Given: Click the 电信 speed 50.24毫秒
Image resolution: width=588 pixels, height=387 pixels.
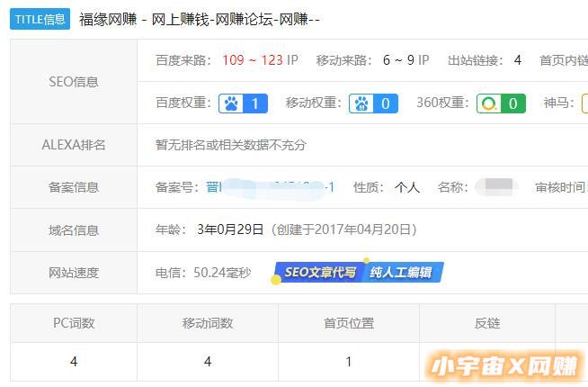Looking at the screenshot, I should pyautogui.click(x=222, y=273).
